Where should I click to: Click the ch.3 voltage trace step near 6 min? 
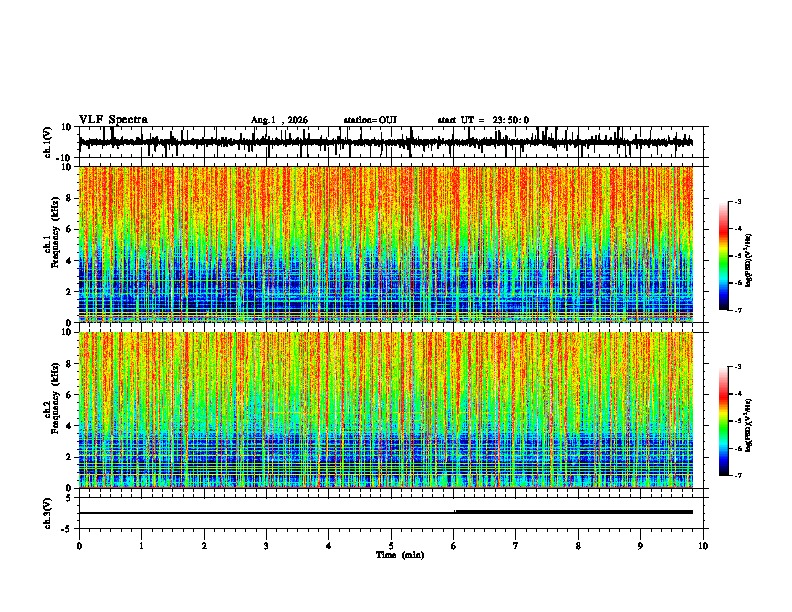click(x=455, y=512)
